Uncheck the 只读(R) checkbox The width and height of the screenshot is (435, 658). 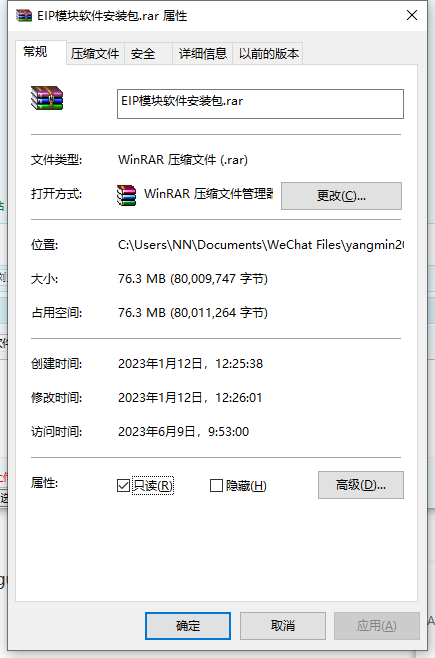point(123,486)
